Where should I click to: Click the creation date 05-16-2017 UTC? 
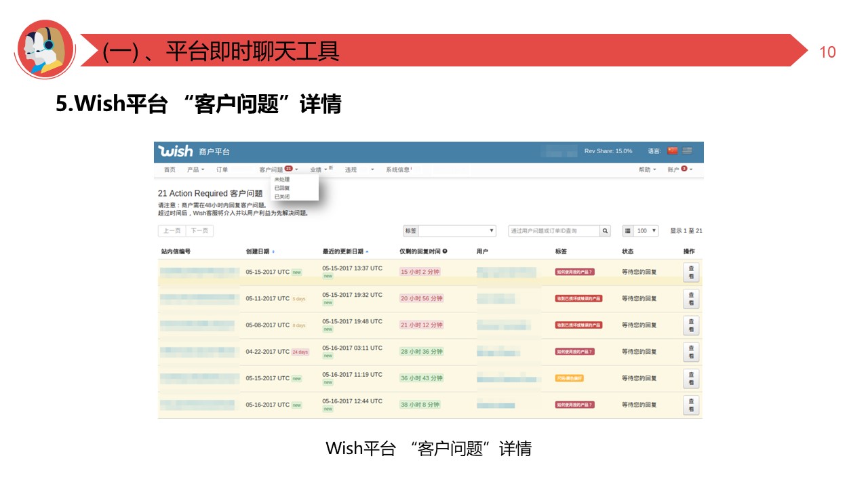point(268,405)
